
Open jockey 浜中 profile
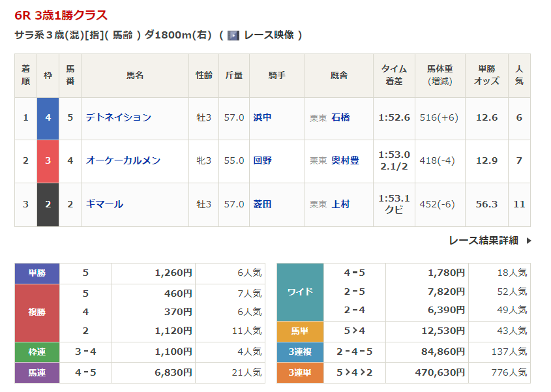pos(262,117)
